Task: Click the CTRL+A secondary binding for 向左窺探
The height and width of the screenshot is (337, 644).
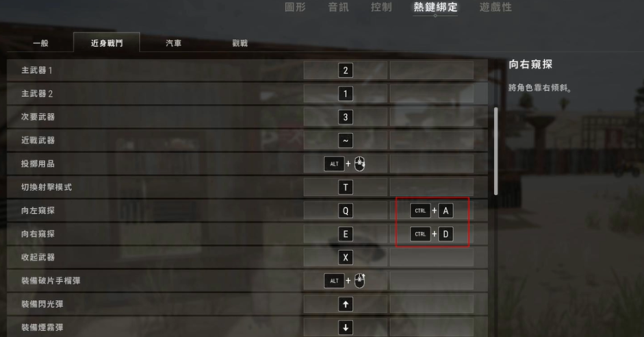Action: [x=431, y=211]
